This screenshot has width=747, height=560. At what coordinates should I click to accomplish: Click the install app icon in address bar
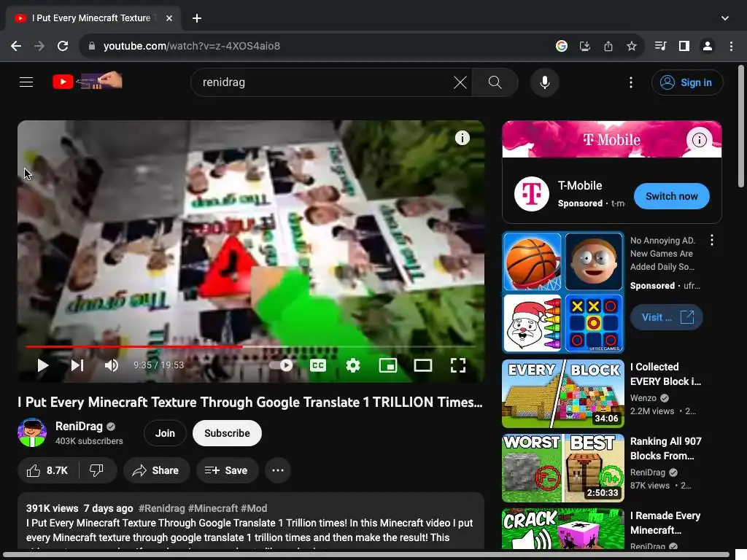click(585, 46)
